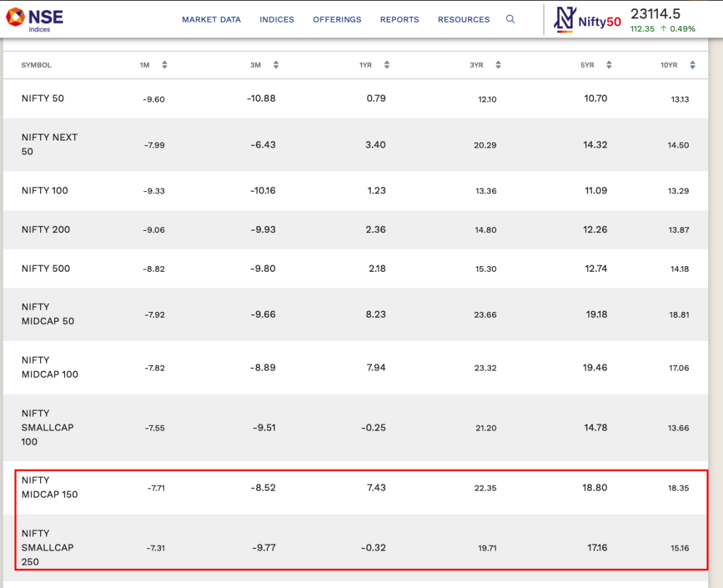Click the Nifty50 value 23114.5
This screenshot has width=723, height=588.
pos(655,14)
